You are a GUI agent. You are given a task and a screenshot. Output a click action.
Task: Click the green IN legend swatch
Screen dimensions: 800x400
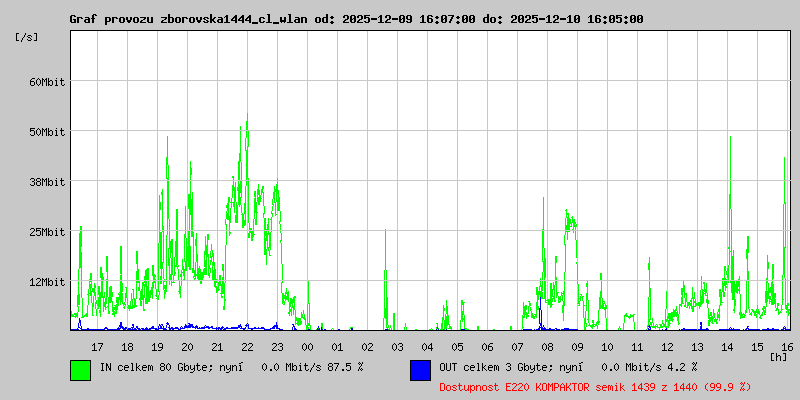(x=80, y=370)
